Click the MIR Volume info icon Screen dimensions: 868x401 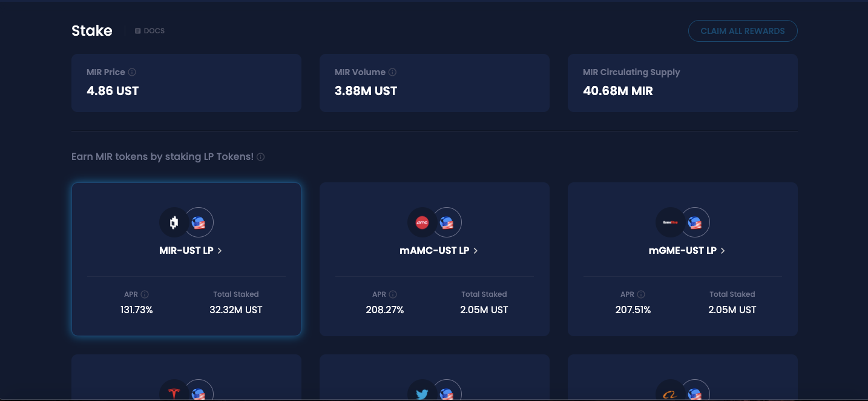tap(392, 72)
